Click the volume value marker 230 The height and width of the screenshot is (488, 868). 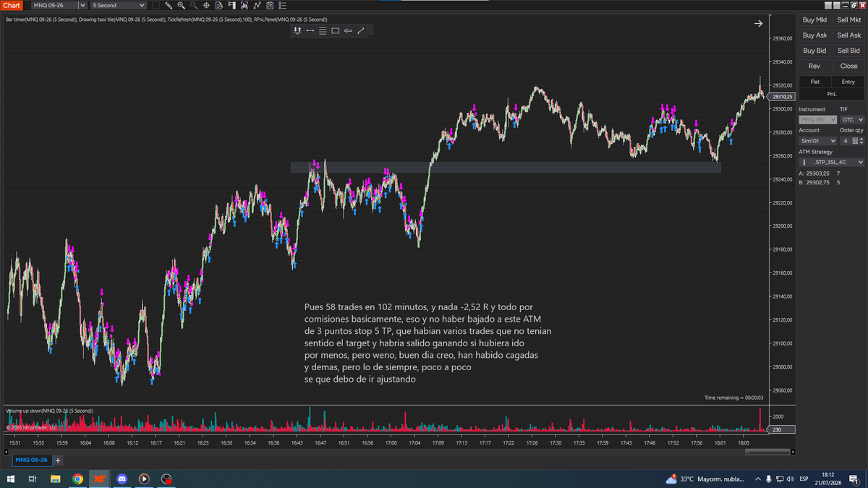tap(781, 429)
